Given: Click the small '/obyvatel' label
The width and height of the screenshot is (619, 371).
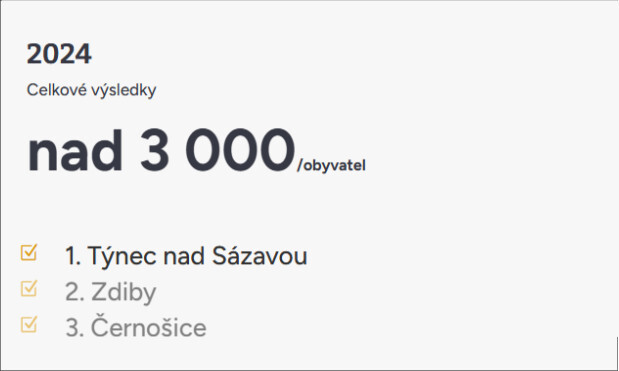Looking at the screenshot, I should click(331, 165).
